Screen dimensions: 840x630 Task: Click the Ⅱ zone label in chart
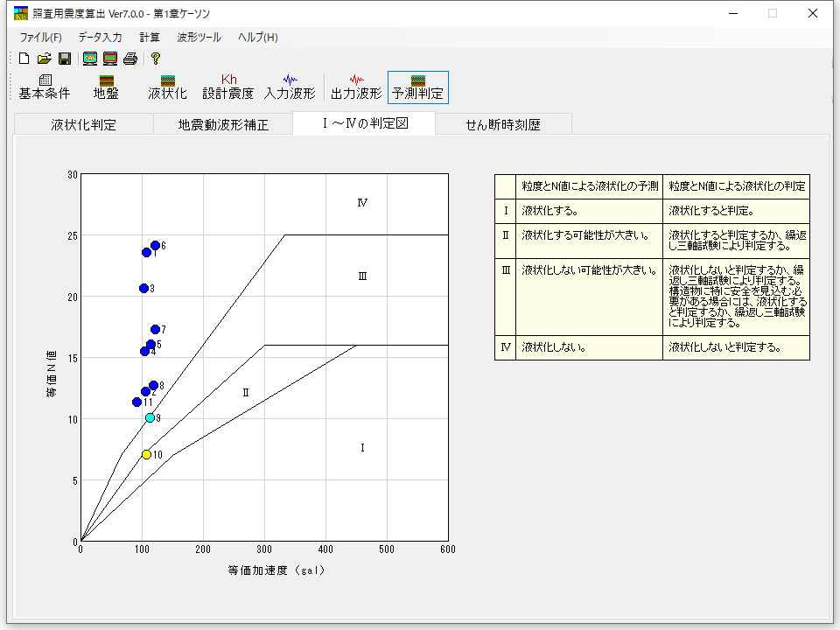click(x=246, y=393)
